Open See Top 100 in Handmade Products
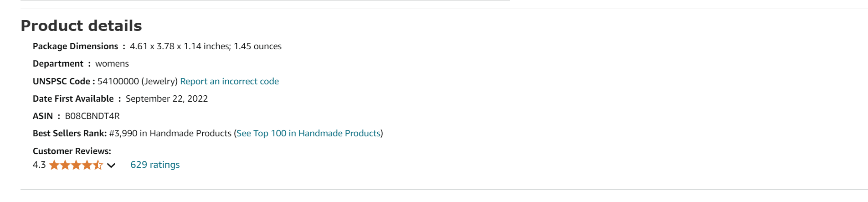The height and width of the screenshot is (202, 868). [x=308, y=133]
